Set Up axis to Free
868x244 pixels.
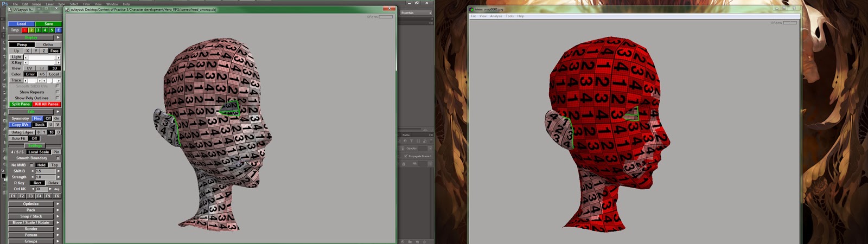coord(54,51)
